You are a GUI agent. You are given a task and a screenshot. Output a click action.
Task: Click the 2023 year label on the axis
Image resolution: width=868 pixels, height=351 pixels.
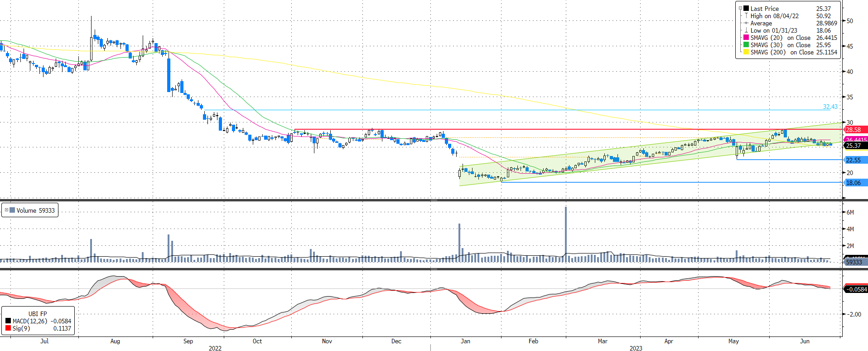click(636, 348)
